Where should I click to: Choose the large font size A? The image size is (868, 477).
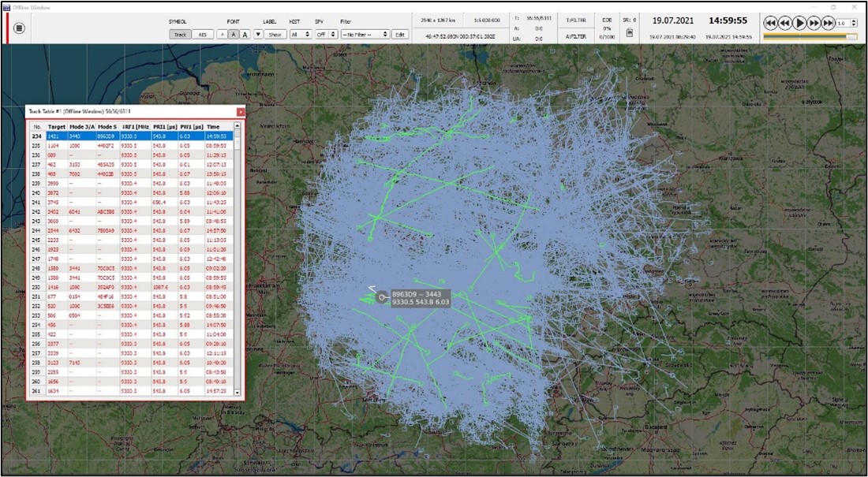[x=245, y=35]
